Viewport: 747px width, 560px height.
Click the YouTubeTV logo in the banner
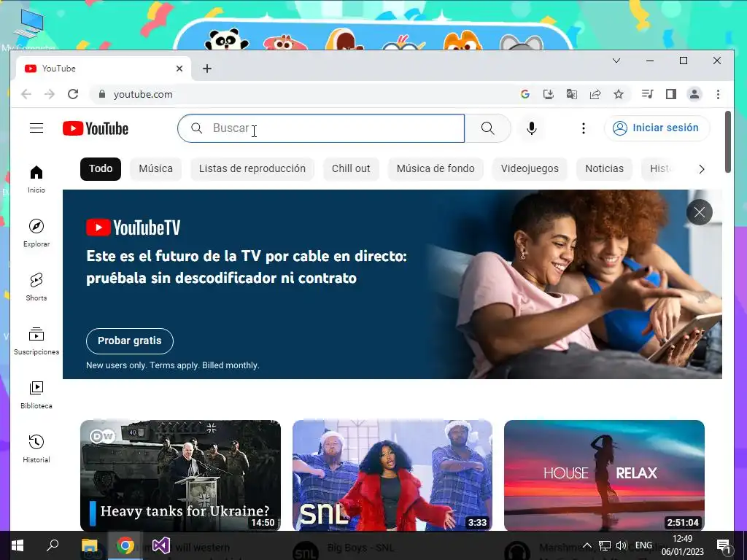coord(133,227)
